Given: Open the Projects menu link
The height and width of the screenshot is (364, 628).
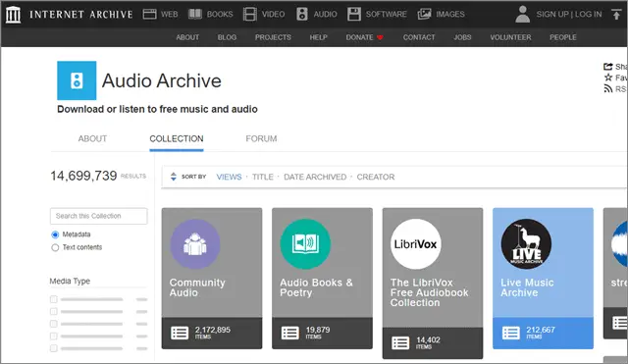Looking at the screenshot, I should click(x=273, y=37).
